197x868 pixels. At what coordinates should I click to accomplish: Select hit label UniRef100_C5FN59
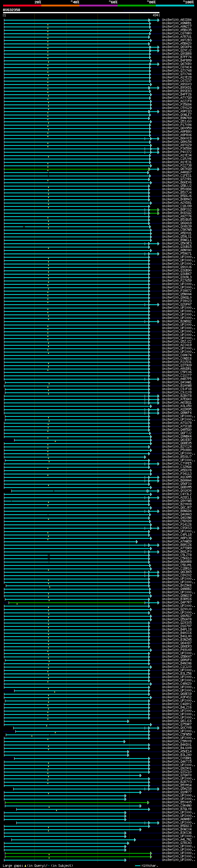click(177, 734)
